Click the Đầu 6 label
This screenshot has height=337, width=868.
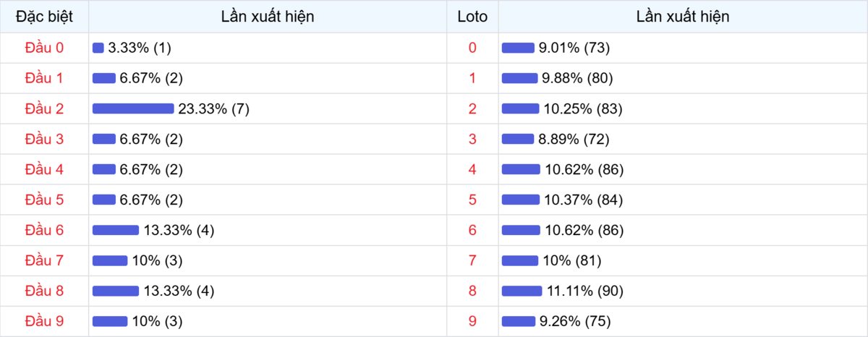[x=44, y=231]
